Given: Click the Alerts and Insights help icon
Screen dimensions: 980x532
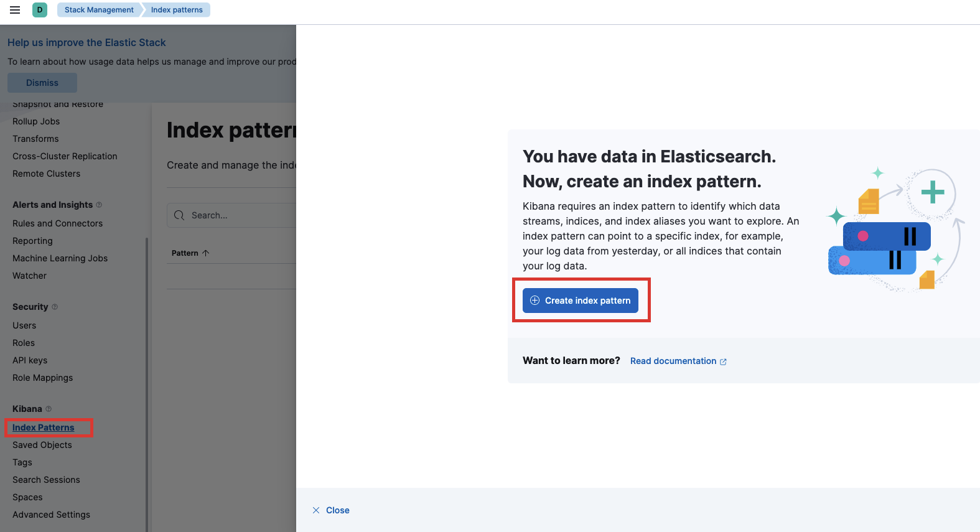Looking at the screenshot, I should click(x=99, y=205).
